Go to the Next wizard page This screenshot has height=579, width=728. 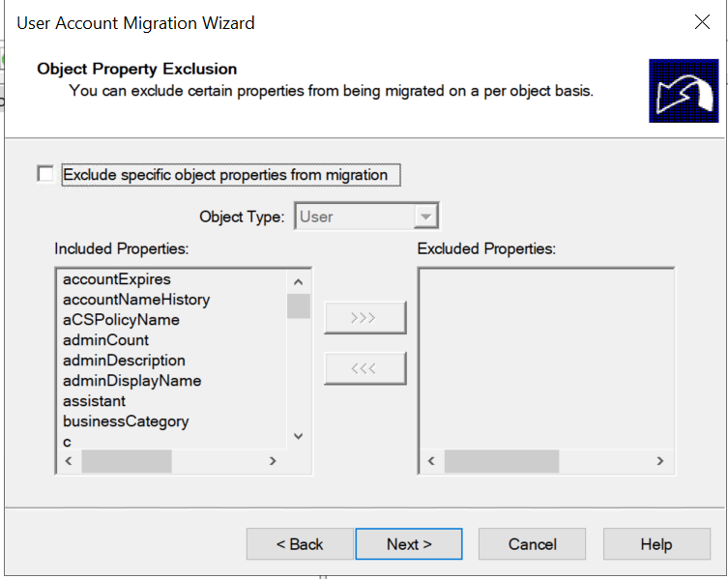(x=409, y=543)
